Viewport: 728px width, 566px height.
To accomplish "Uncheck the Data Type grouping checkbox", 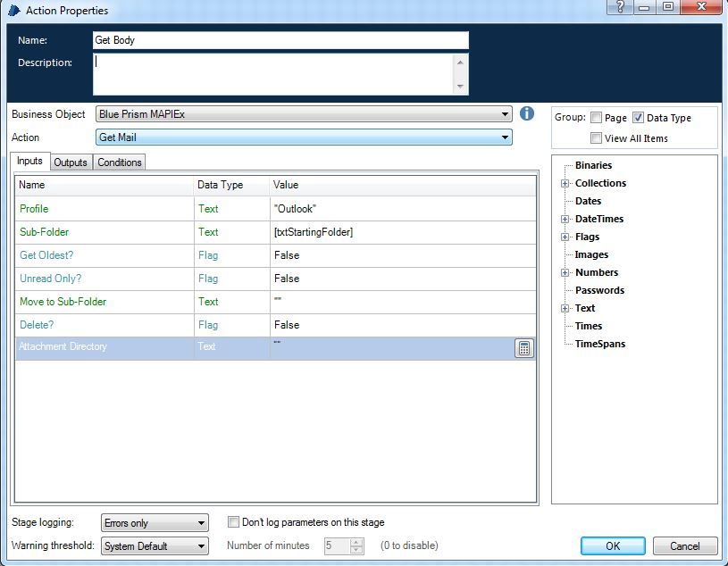I will [638, 117].
